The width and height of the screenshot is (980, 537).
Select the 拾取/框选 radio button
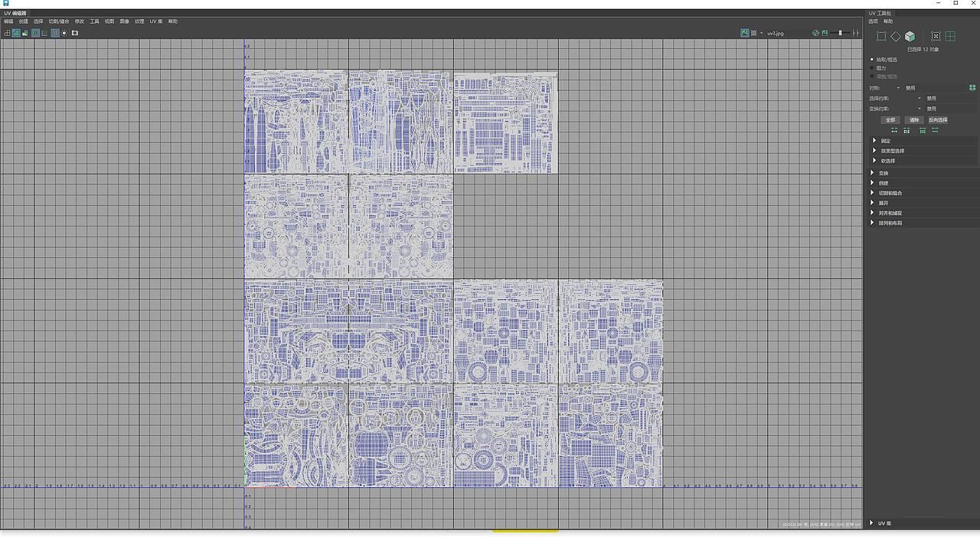[x=872, y=59]
